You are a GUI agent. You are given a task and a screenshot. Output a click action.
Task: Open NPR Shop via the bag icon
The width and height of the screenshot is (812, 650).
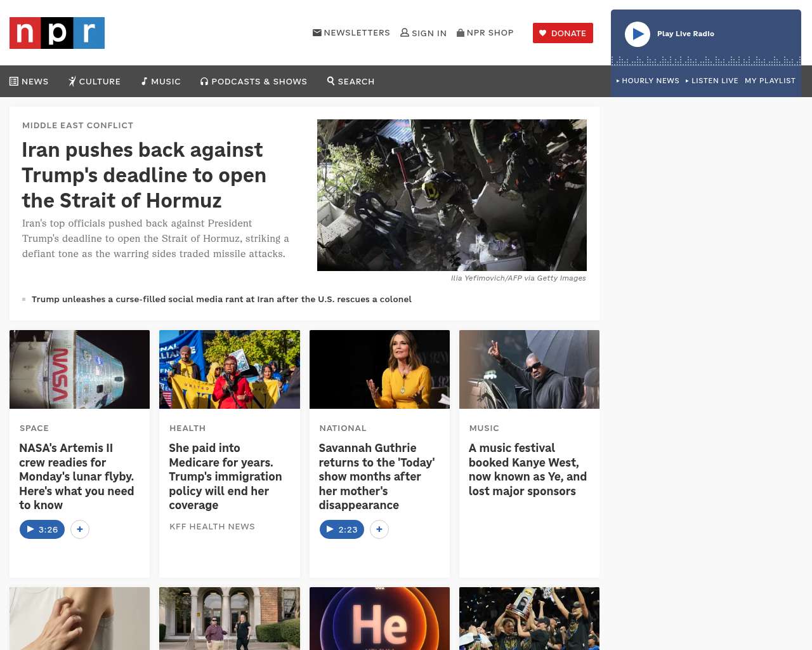[461, 32]
